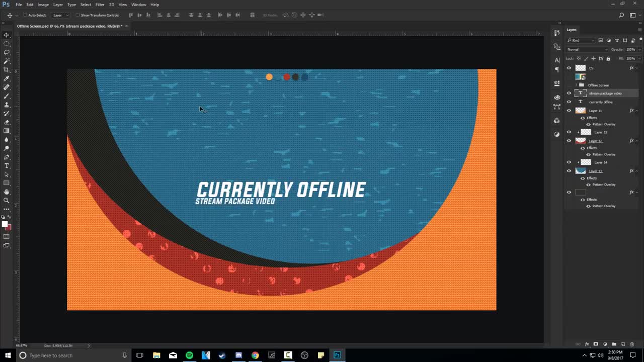Open Spotify from the taskbar
This screenshot has height=362, width=644.
[189, 355]
